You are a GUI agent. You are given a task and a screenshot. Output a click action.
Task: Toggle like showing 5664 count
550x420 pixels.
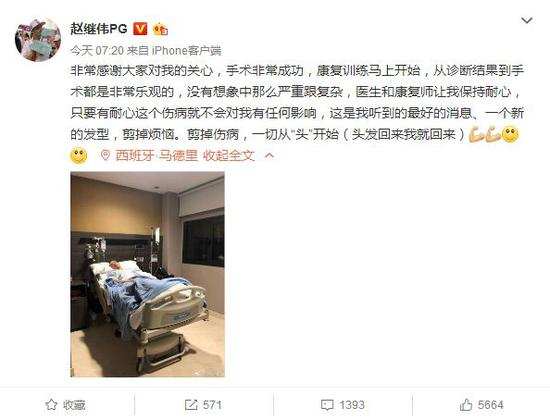482,405
